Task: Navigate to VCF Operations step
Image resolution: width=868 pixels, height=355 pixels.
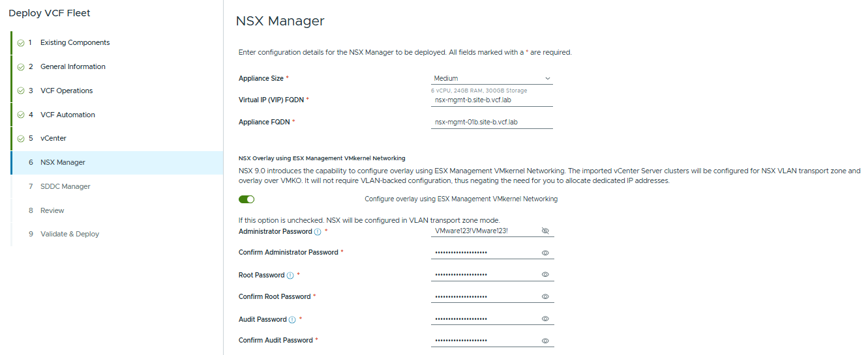Action: point(67,91)
